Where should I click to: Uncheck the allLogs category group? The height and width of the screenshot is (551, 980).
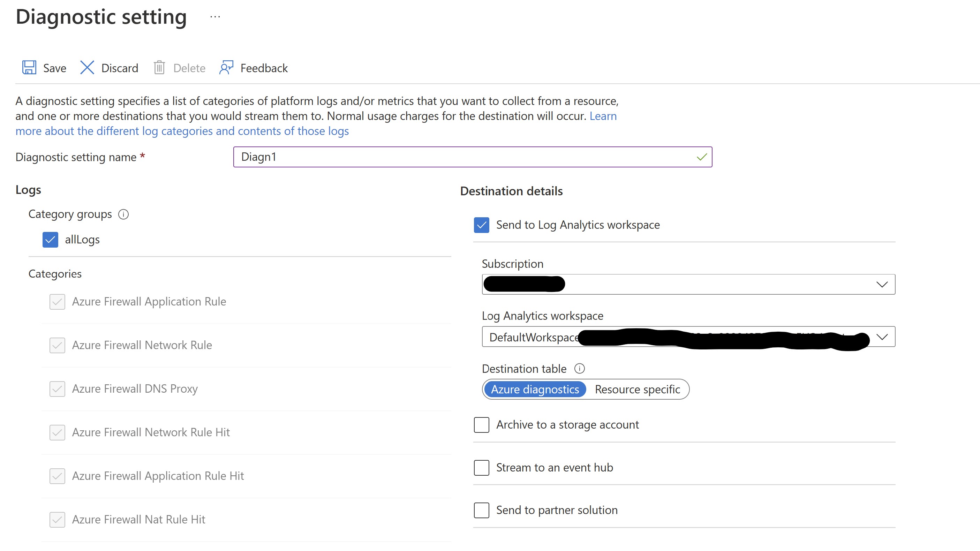click(50, 240)
